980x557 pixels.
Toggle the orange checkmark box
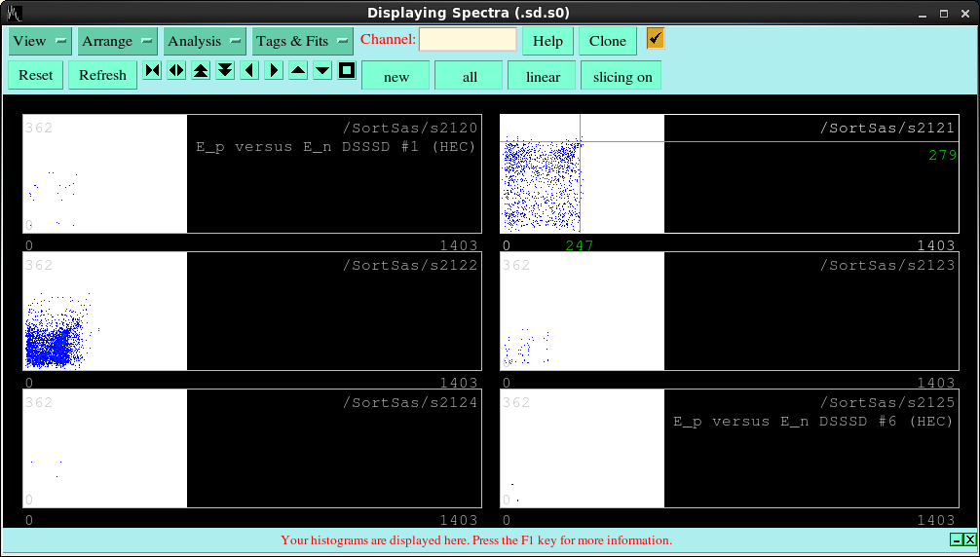pyautogui.click(x=656, y=38)
